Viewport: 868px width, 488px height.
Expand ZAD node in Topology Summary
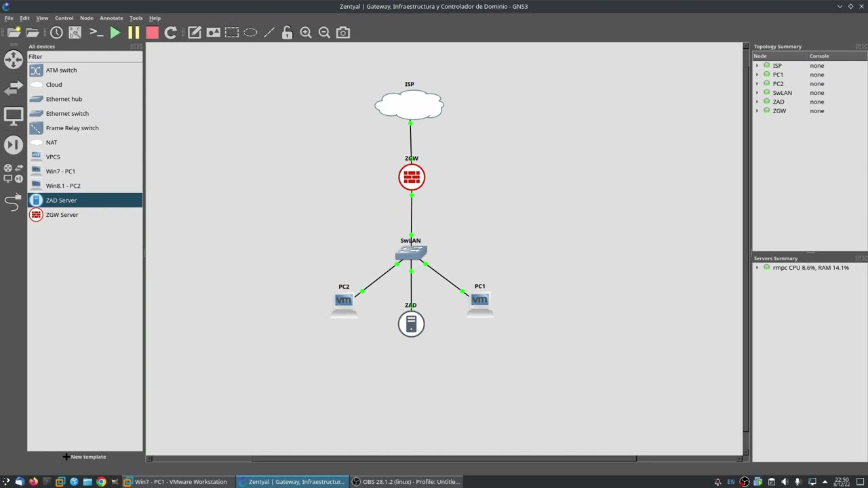[x=757, y=102]
